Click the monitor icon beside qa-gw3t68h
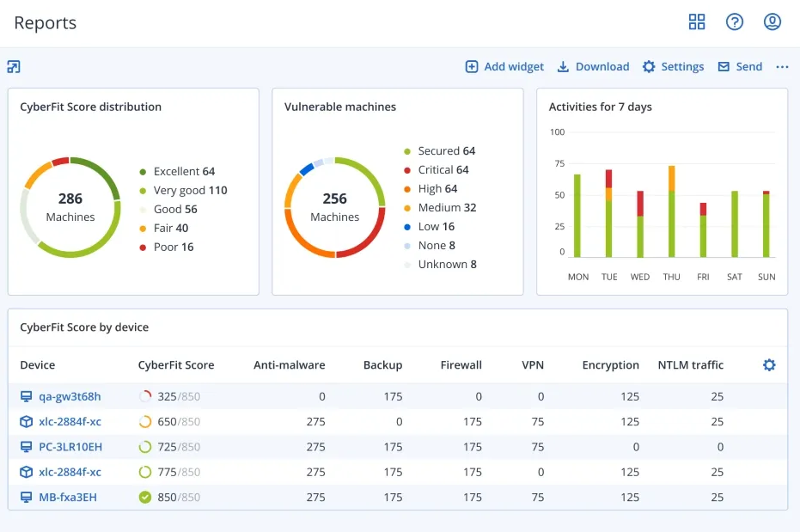This screenshot has height=532, width=800. point(26,396)
